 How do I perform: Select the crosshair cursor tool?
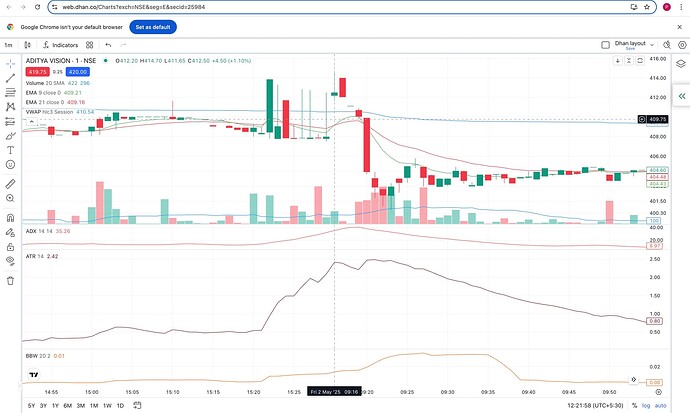(x=11, y=64)
